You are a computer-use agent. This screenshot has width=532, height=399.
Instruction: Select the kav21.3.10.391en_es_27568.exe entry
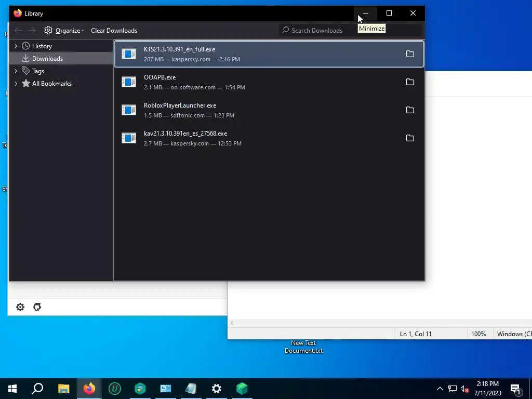(269, 138)
